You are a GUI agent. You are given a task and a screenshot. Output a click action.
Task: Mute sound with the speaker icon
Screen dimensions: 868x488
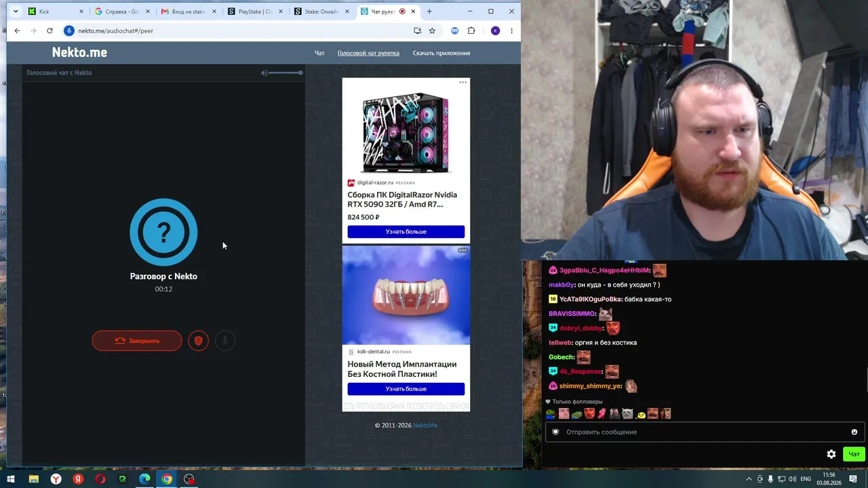[x=264, y=73]
